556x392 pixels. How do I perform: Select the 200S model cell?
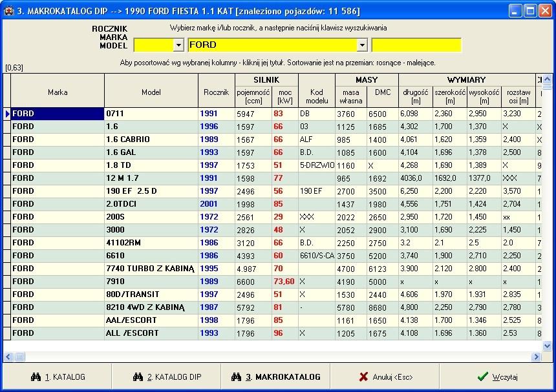pyautogui.click(x=151, y=217)
